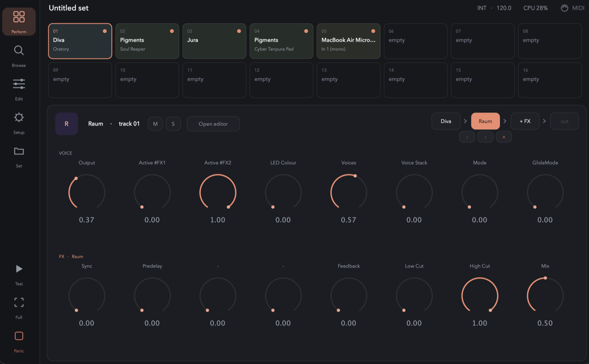Click the Raum R plugin icon
The image size is (589, 364).
(67, 124)
